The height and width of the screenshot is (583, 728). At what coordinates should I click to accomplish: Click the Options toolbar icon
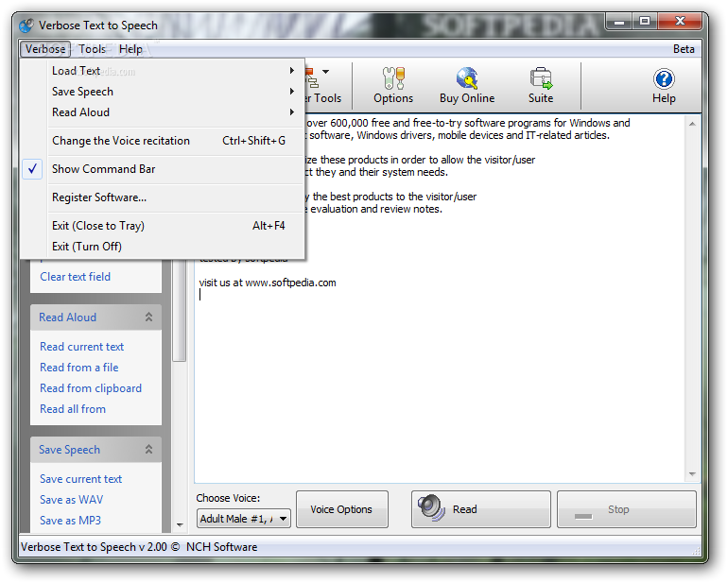393,85
